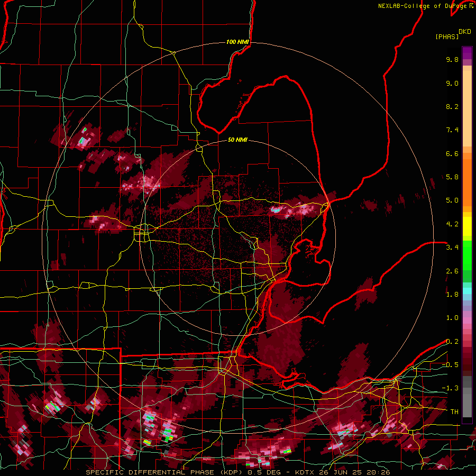Click the 0.2 scale value
The height and width of the screenshot is (476, 476).
452,342
